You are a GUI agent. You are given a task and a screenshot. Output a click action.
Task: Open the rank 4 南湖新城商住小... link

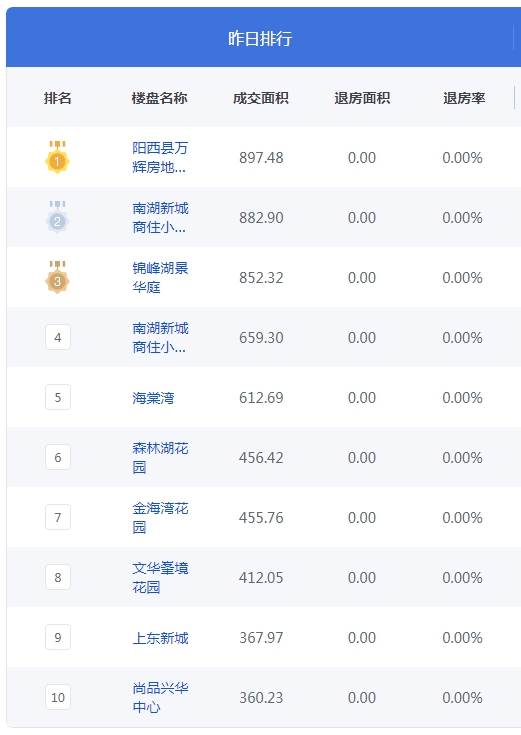160,338
